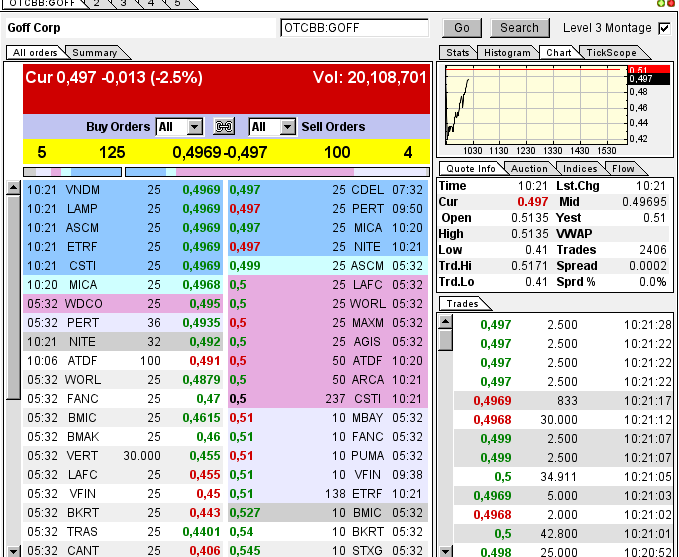Open the Auction tab

pos(529,168)
